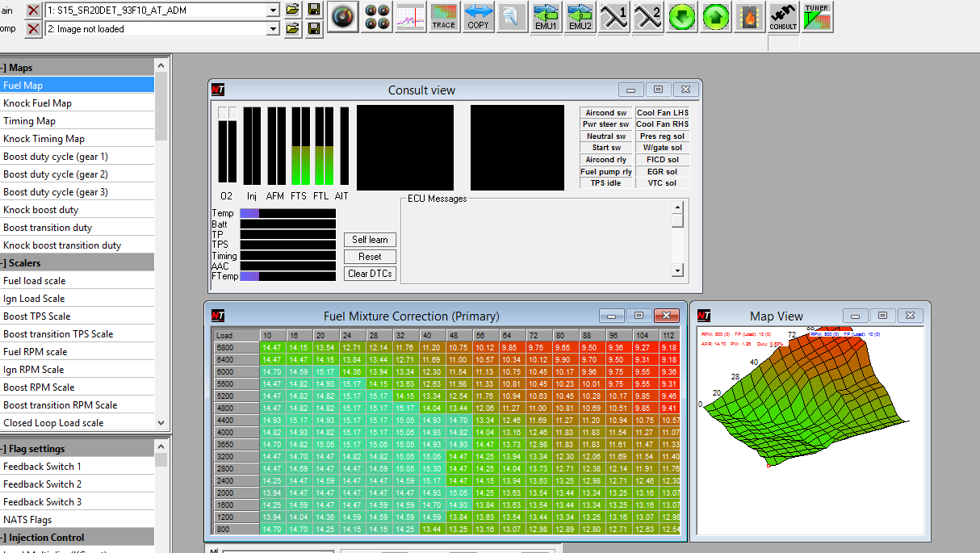The image size is (980, 553).
Task: Click the COPY arrows icon
Action: 478,16
